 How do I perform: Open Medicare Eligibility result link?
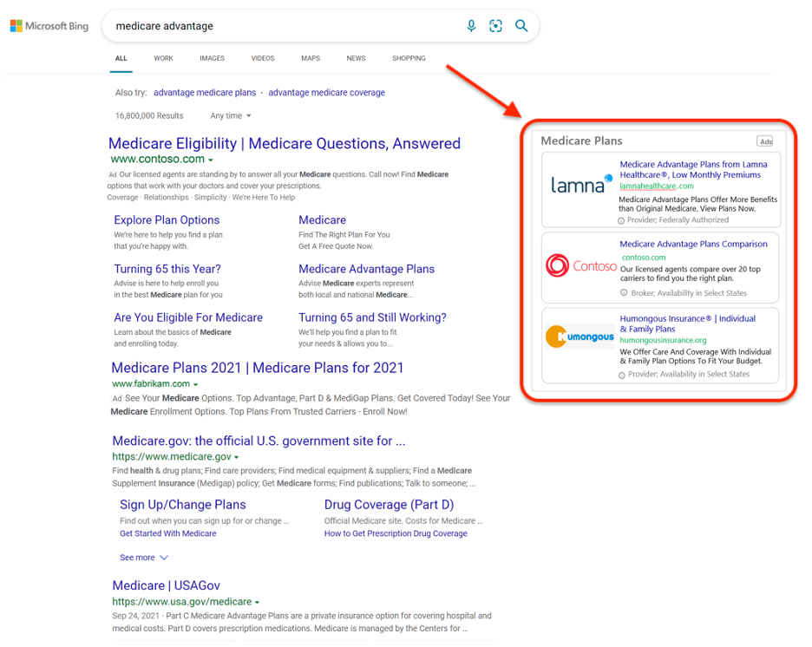285,143
